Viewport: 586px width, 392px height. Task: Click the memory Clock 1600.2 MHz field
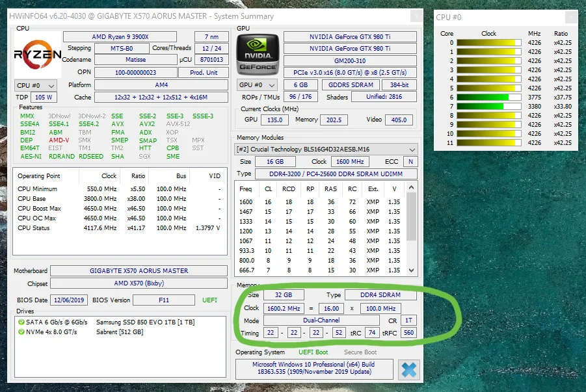284,309
